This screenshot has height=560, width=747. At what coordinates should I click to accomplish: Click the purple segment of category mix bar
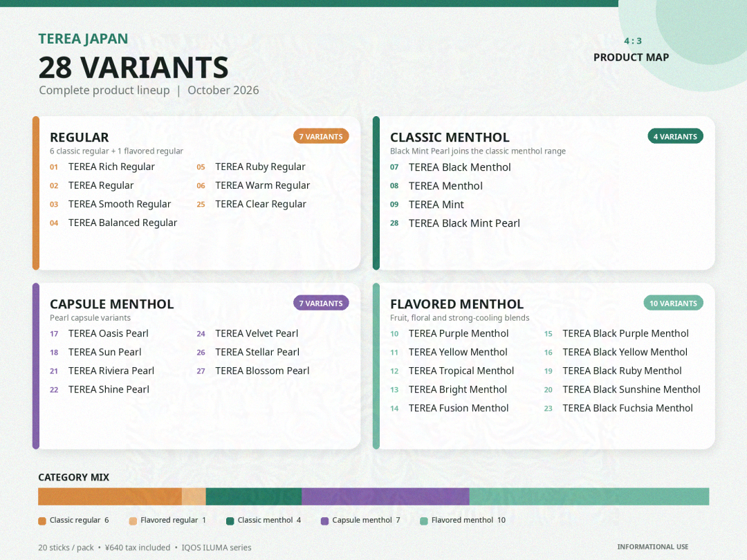click(x=385, y=496)
